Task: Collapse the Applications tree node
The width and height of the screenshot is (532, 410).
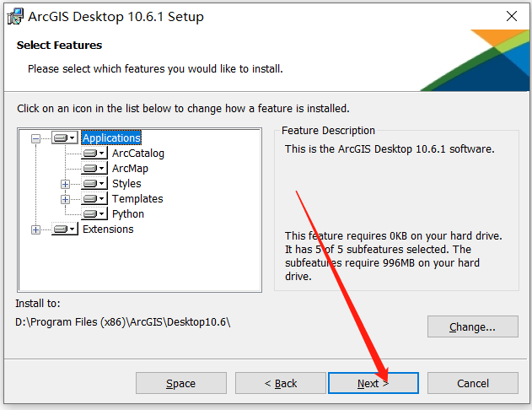Action: (x=35, y=138)
